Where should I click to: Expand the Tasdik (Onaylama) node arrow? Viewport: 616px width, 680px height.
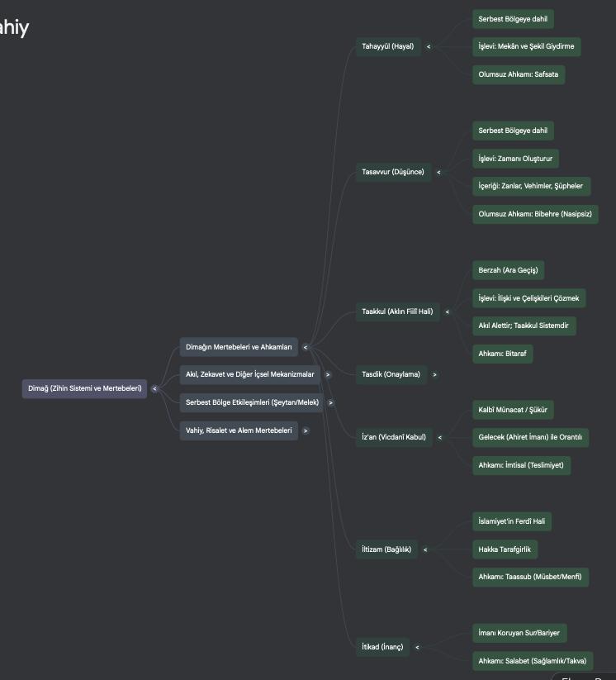[434, 374]
